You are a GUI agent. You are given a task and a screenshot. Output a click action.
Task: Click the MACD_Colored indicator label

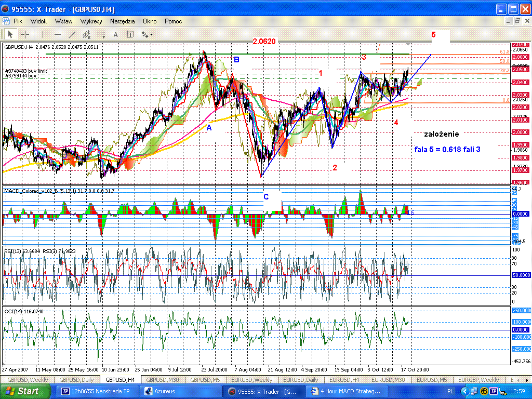pyautogui.click(x=59, y=191)
